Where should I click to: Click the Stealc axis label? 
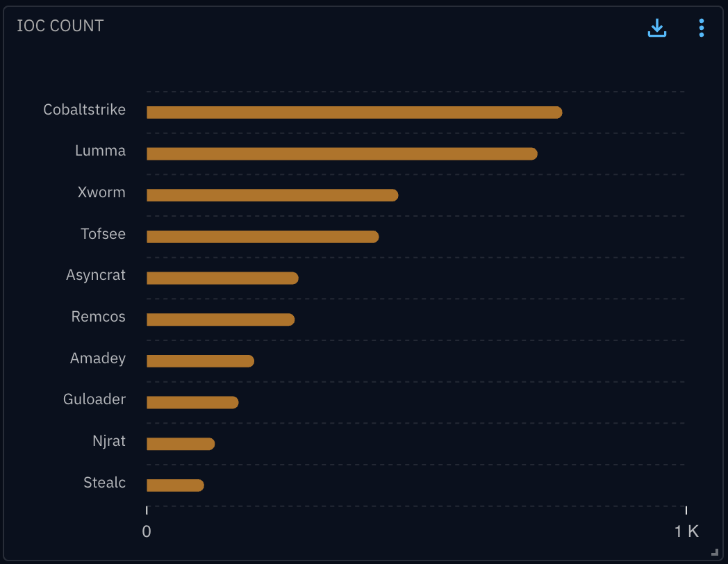coord(104,483)
